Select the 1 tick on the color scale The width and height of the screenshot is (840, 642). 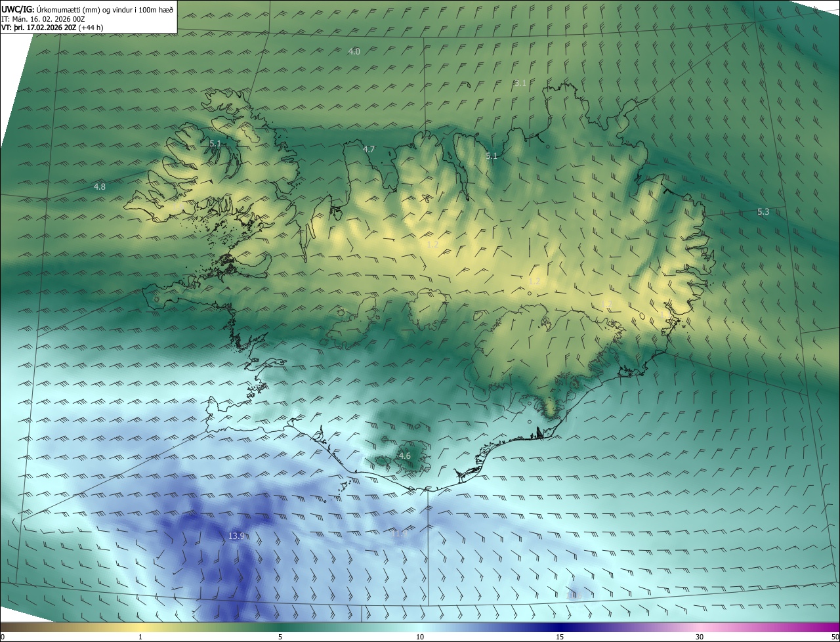140,637
